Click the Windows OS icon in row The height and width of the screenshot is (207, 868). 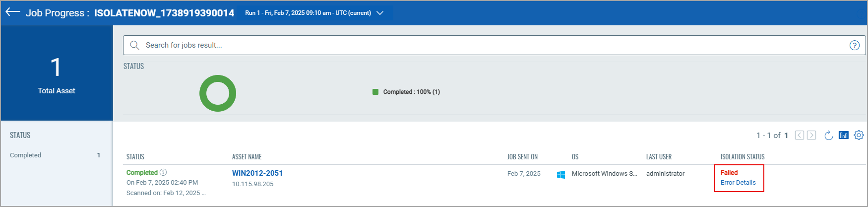pos(561,174)
